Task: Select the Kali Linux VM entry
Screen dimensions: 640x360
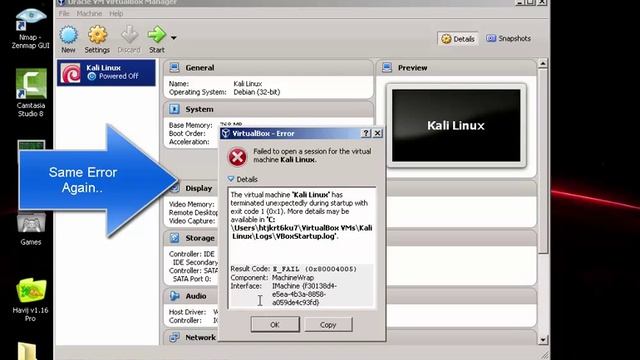Action: point(106,73)
